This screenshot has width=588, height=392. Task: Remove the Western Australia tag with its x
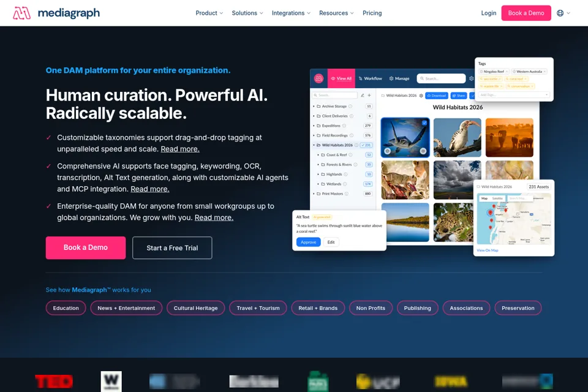tap(545, 72)
